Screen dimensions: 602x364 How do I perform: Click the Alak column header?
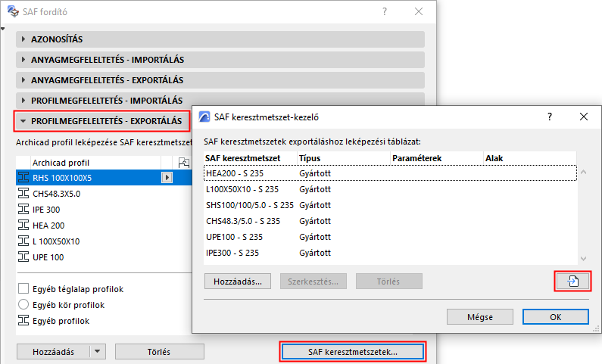[530, 158]
